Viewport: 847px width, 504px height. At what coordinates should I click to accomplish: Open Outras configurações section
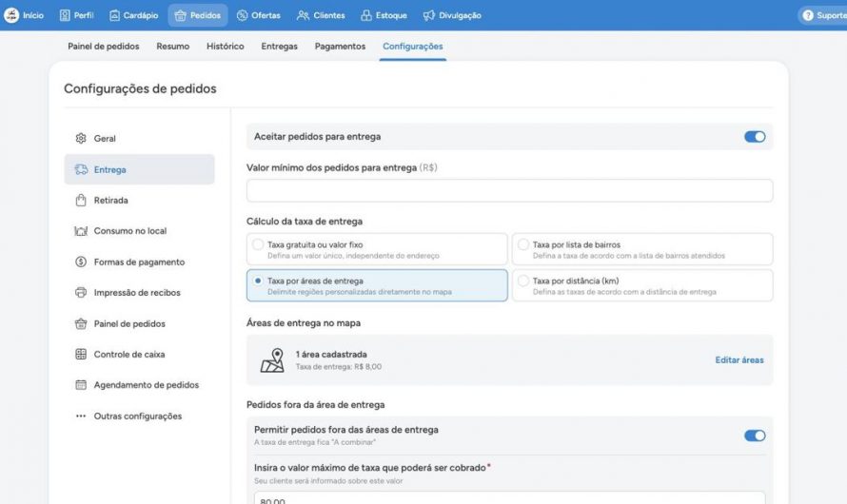(x=139, y=417)
